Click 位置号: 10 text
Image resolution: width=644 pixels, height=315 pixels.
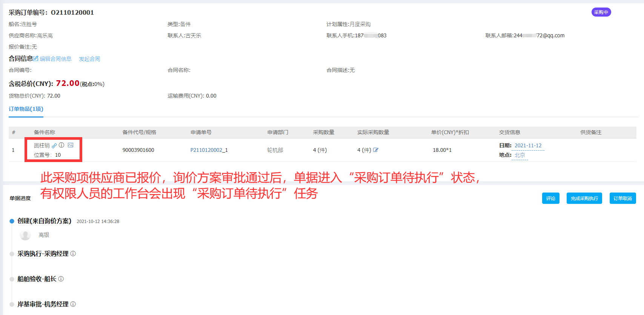[x=47, y=155]
